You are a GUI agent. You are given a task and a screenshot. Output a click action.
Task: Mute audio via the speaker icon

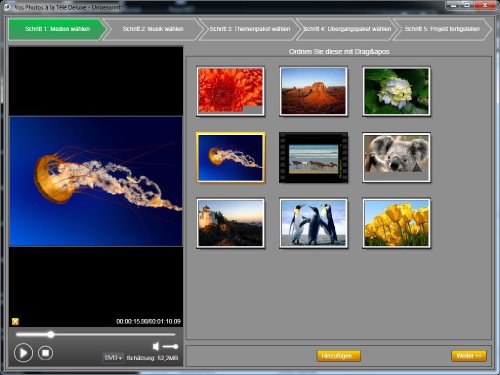tap(156, 346)
